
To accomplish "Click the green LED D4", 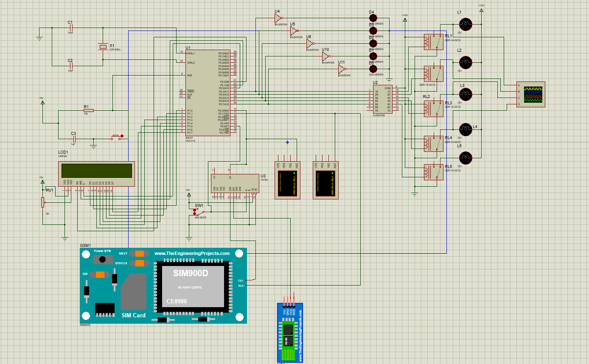I will coord(373,18).
